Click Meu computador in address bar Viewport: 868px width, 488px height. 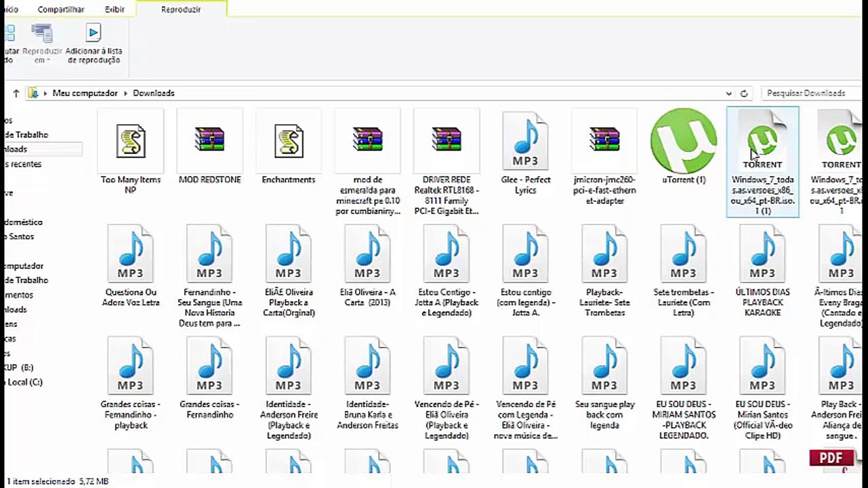click(x=85, y=93)
